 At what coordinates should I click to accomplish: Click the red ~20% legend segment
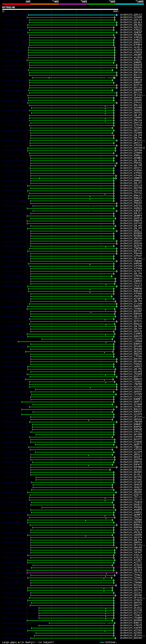click(x=16, y=4)
